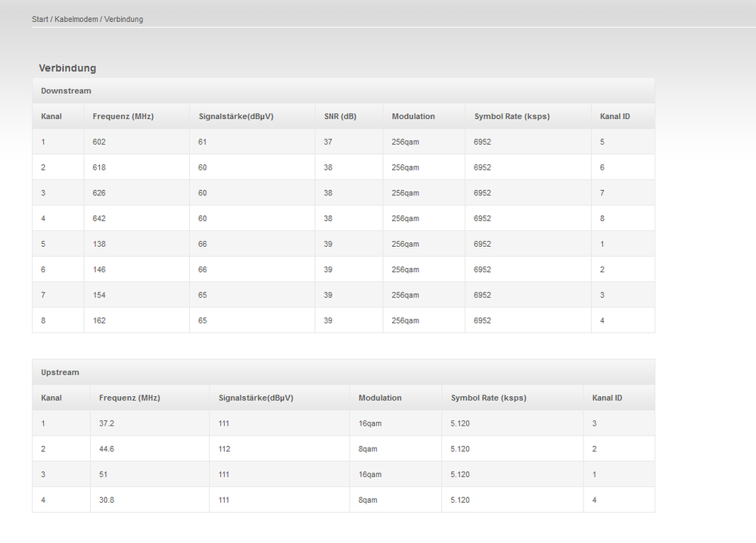The height and width of the screenshot is (543, 756).
Task: Click the Start breadcrumb link
Action: click(x=40, y=19)
